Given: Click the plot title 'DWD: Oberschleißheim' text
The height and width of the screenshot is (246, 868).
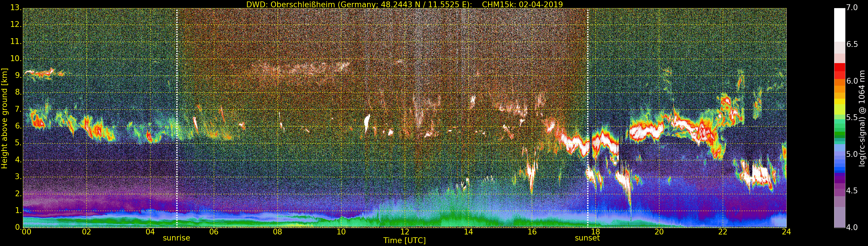Looking at the screenshot, I should coord(290,4).
